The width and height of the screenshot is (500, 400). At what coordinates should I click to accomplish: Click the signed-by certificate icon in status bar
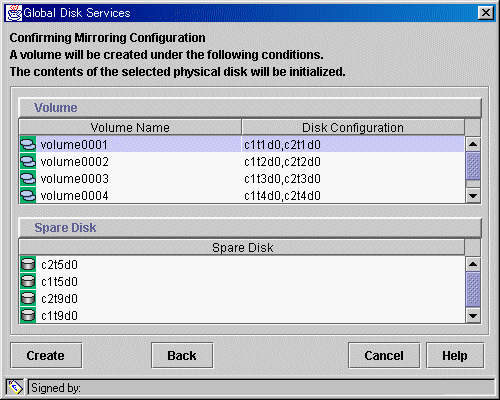pyautogui.click(x=15, y=387)
